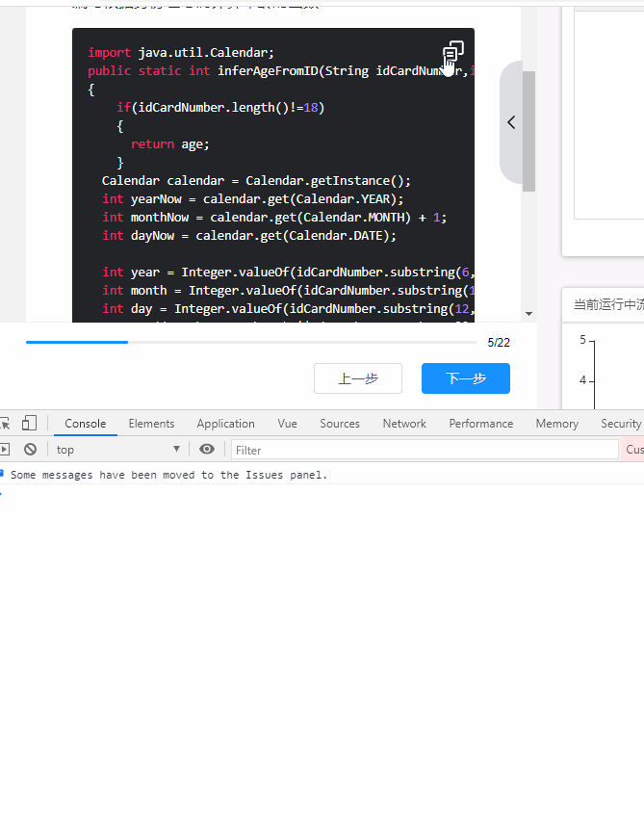The width and height of the screenshot is (644, 831).
Task: Open the Vue devtools tab
Action: click(x=287, y=424)
